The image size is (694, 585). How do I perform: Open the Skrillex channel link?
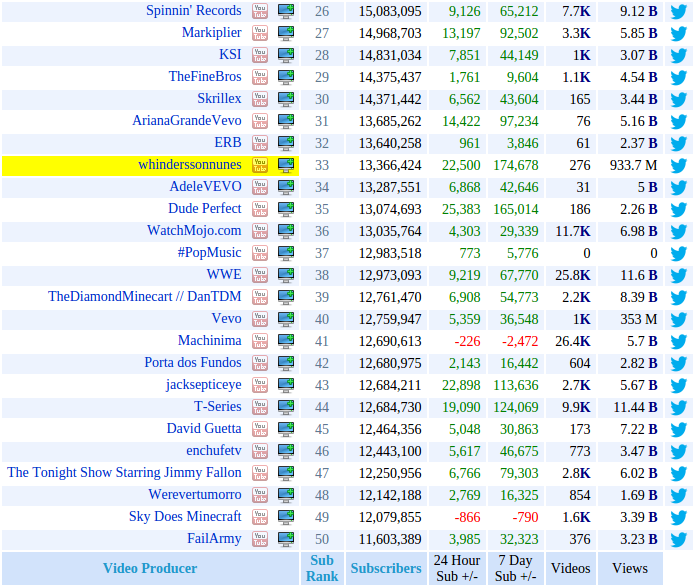coord(220,99)
